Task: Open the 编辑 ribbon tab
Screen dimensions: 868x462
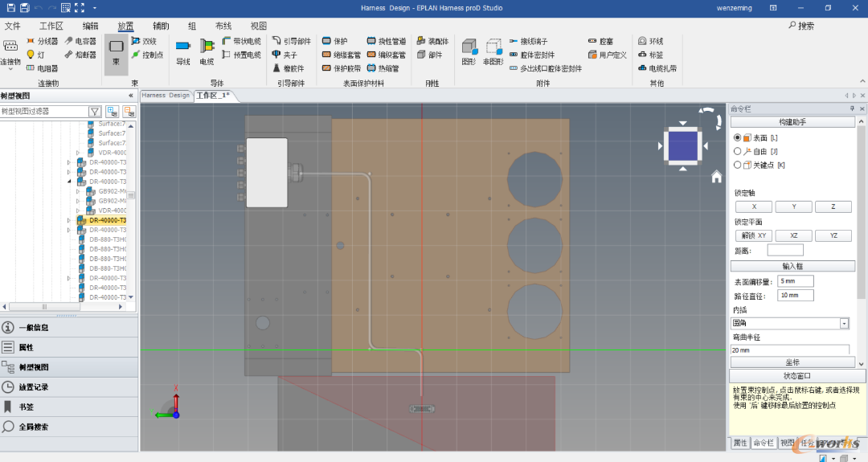Action: pyautogui.click(x=90, y=26)
